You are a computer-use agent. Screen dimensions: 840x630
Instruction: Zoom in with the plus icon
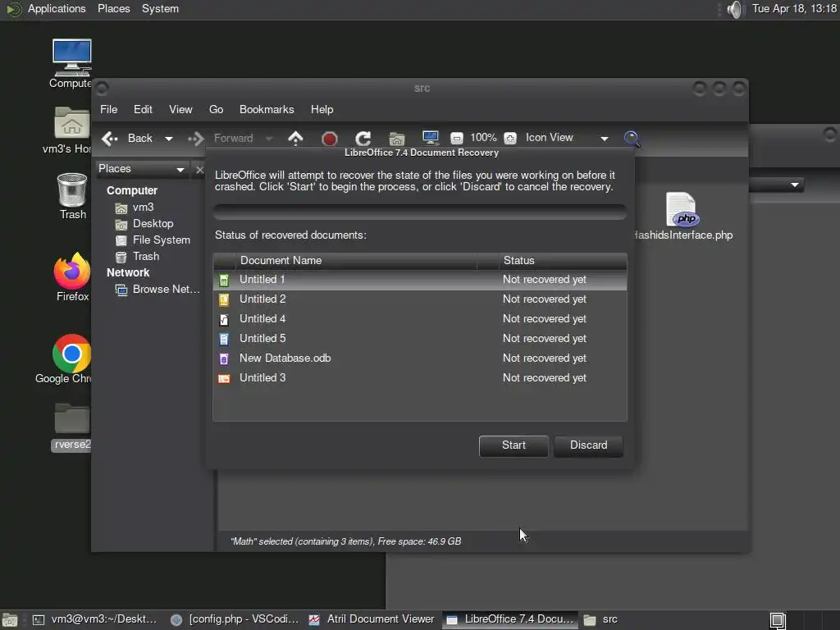click(x=510, y=138)
